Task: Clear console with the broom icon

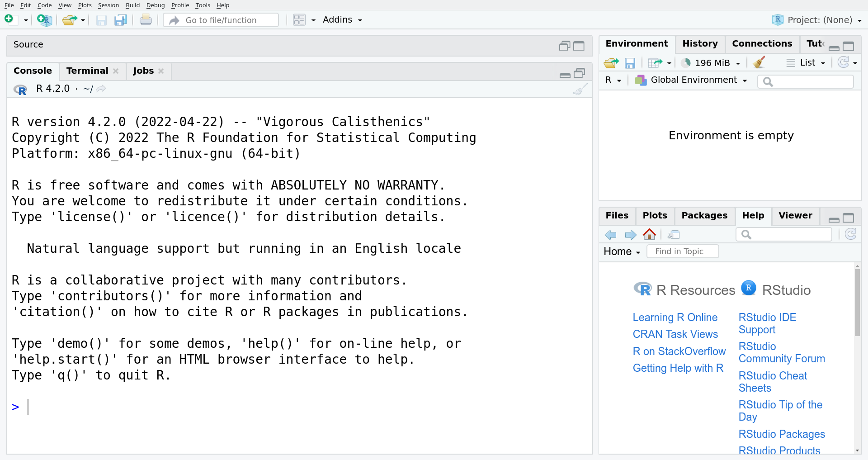Action: [580, 89]
